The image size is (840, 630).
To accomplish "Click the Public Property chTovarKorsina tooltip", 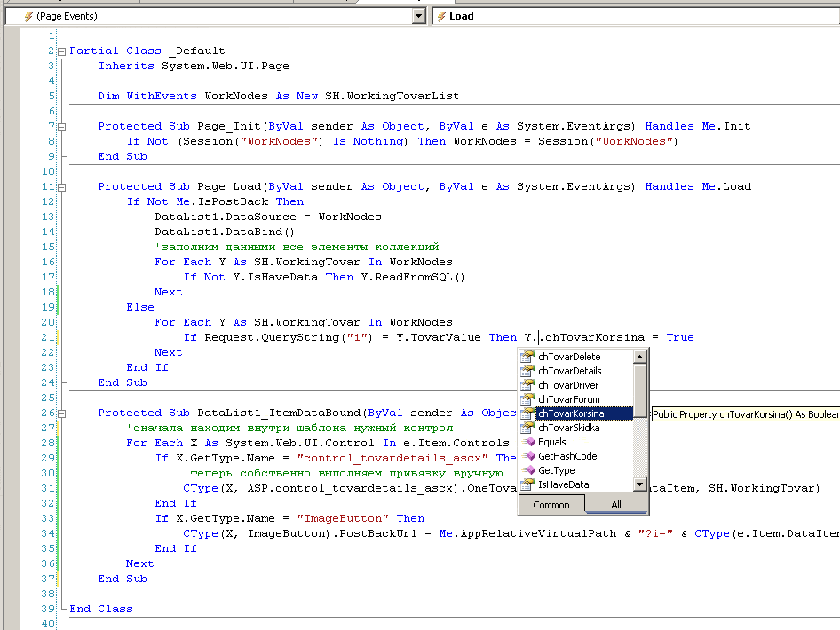I will coord(746,414).
